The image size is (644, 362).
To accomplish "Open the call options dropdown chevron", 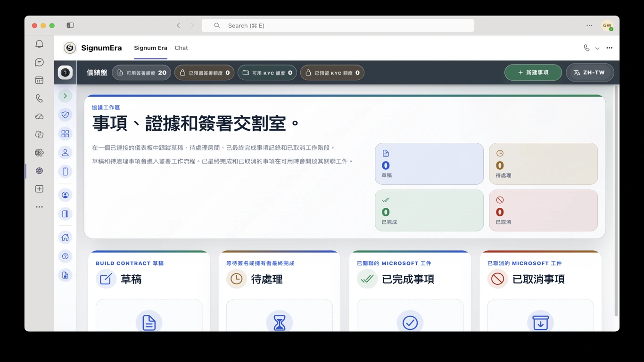I will click(597, 48).
